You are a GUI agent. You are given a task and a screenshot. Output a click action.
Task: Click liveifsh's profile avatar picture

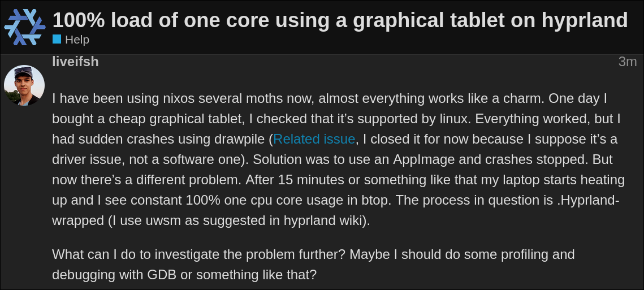(24, 85)
